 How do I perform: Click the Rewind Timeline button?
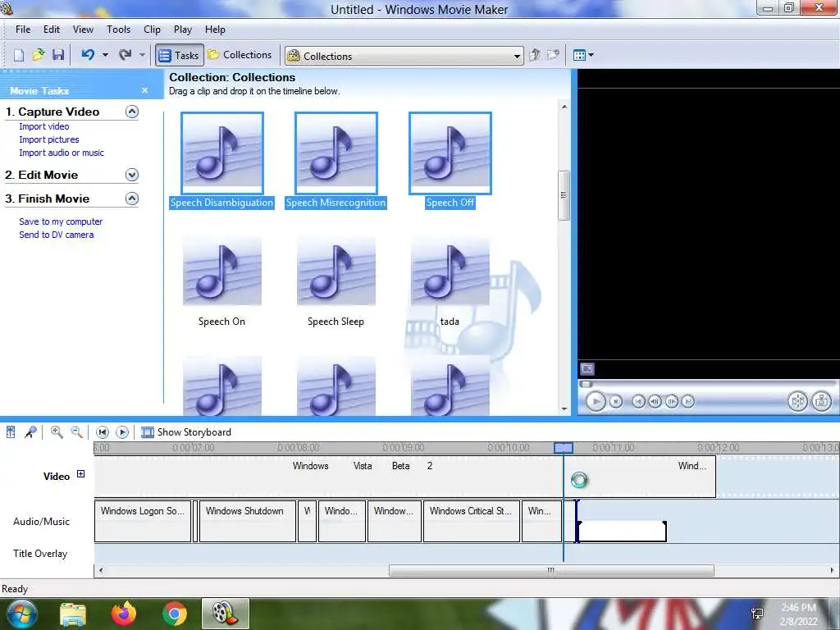click(x=103, y=431)
